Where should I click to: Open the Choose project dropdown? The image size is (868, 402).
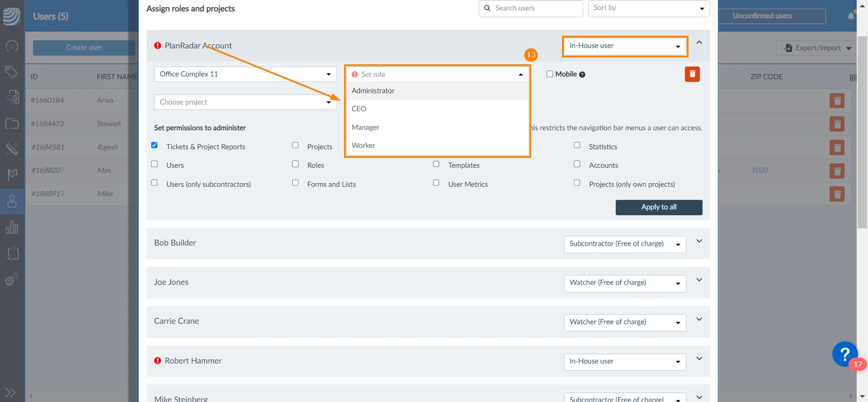click(245, 102)
